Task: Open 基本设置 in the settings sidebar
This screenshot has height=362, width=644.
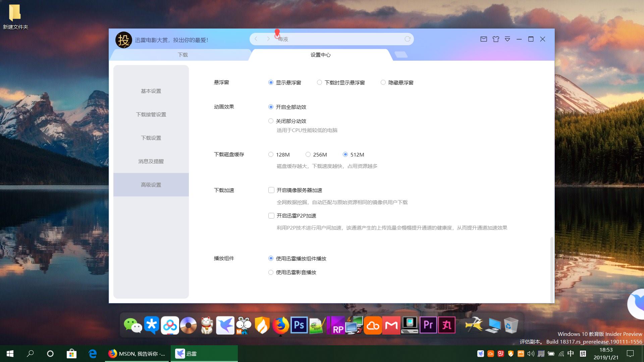Action: [151, 91]
